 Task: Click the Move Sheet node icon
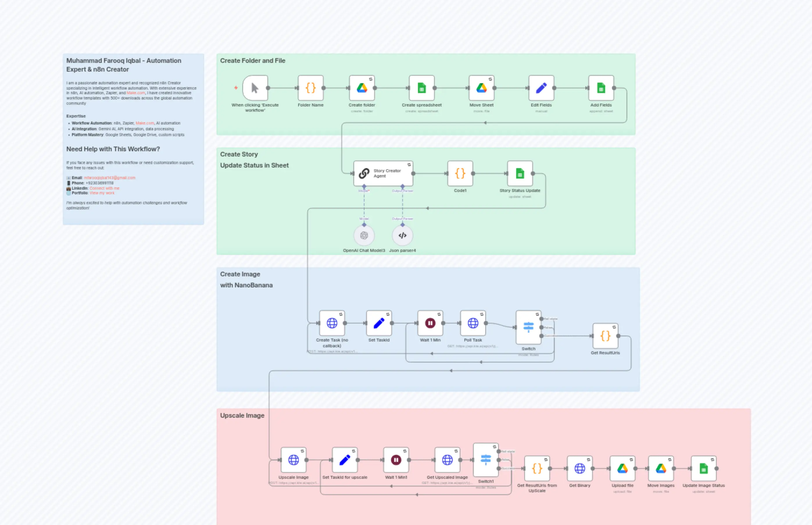[481, 88]
